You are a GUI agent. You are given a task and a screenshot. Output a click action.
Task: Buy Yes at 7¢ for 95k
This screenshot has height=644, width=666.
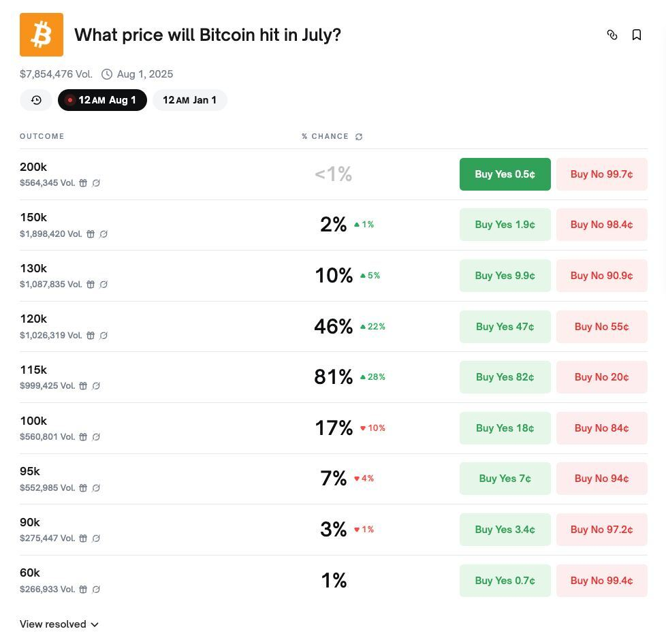coord(505,479)
